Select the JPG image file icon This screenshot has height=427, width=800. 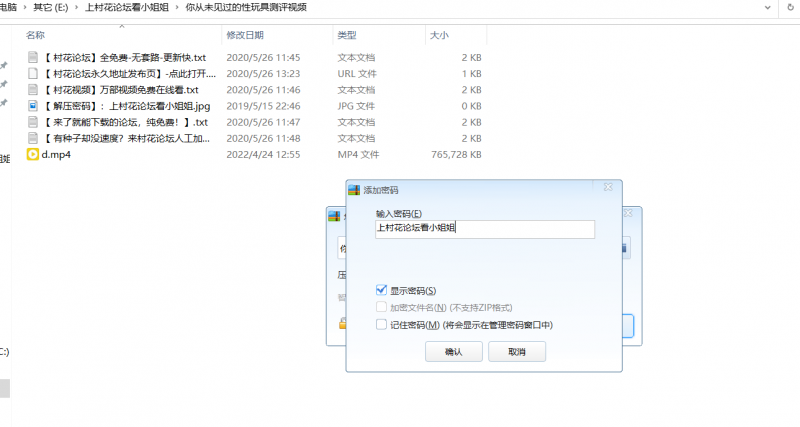[32, 105]
